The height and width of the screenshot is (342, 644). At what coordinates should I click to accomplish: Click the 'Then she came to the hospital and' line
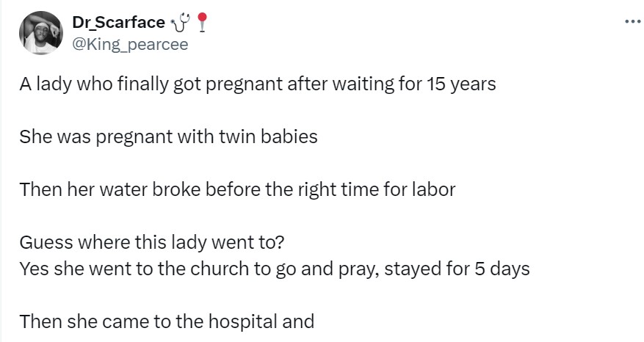[167, 321]
